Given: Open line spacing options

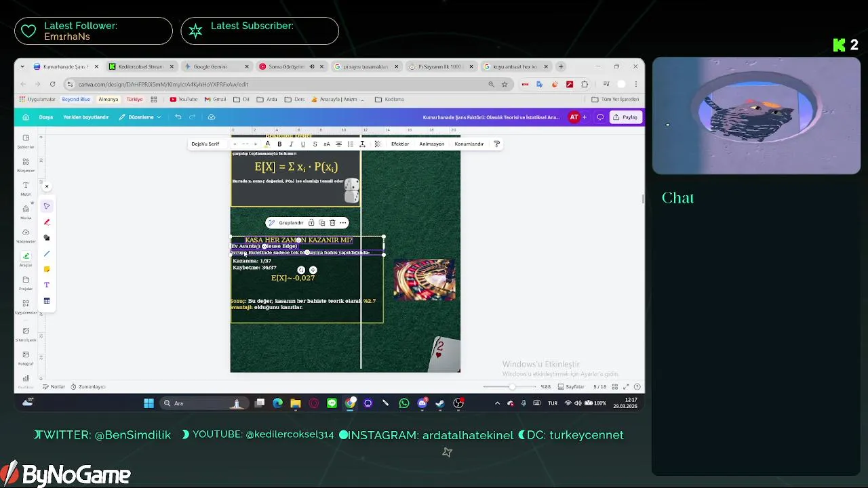Looking at the screenshot, I should [362, 144].
